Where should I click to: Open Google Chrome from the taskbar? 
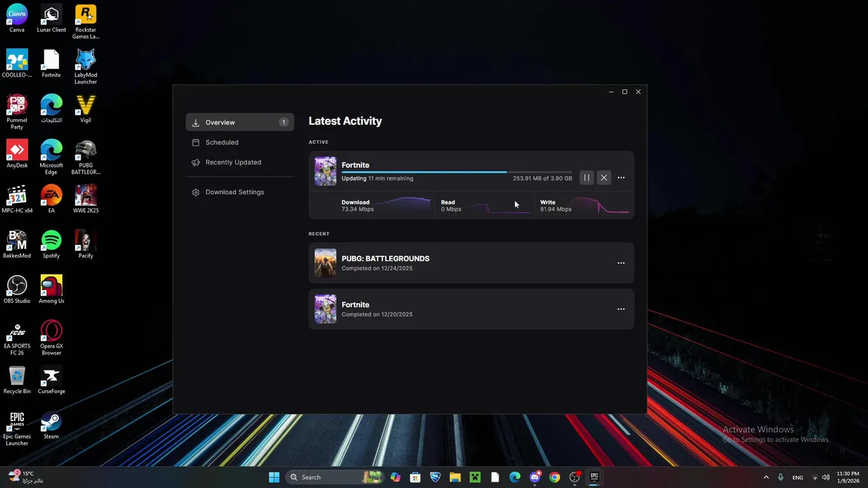click(x=555, y=477)
